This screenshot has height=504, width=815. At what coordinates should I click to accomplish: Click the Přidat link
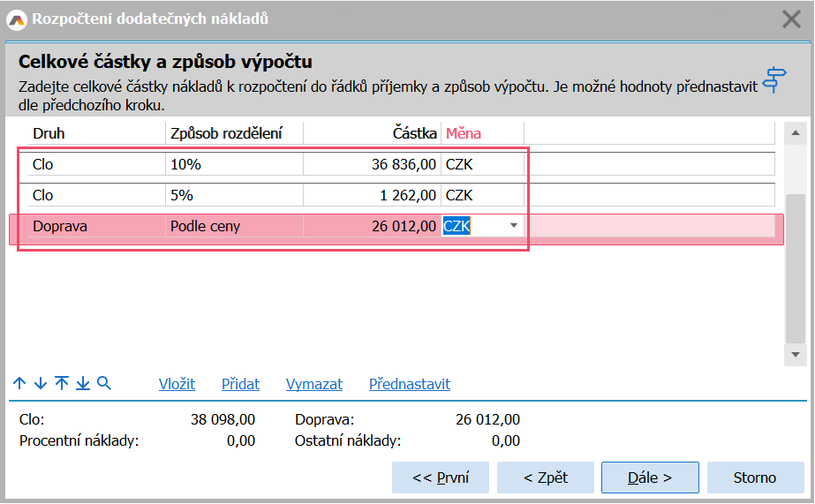240,384
